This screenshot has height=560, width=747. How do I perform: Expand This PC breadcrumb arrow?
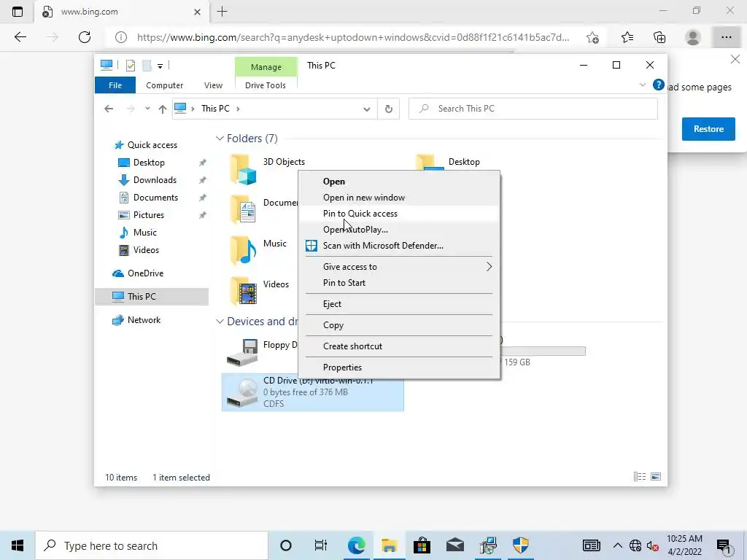coord(238,109)
